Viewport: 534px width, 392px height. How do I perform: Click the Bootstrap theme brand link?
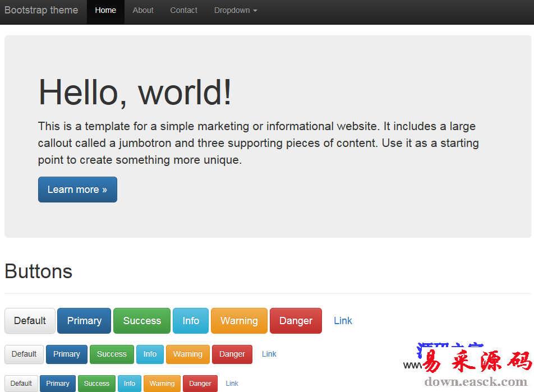pos(41,10)
